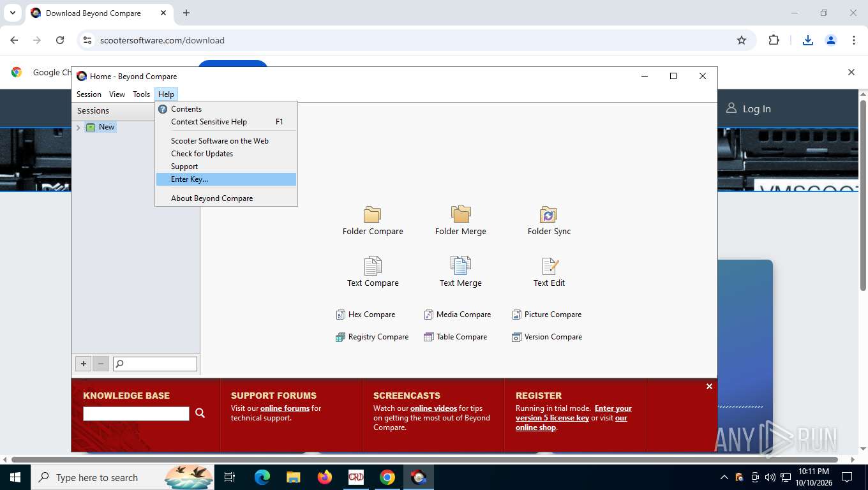Show hidden system tray icons
This screenshot has height=490, width=868.
tap(724, 477)
